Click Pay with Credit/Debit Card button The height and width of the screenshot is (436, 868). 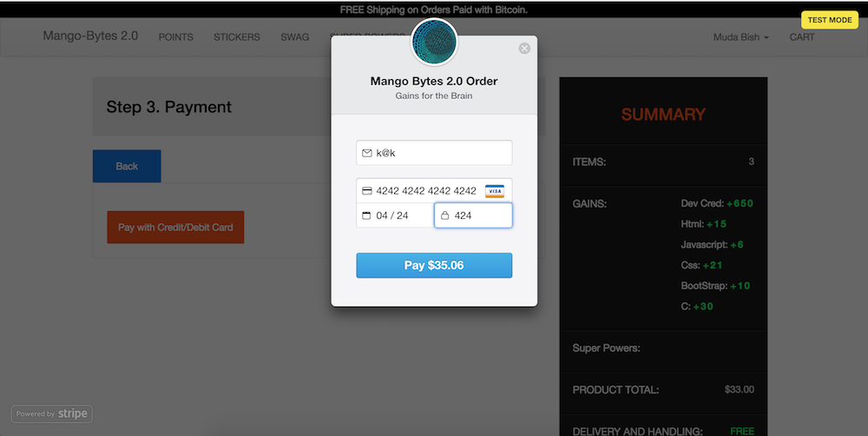(175, 228)
